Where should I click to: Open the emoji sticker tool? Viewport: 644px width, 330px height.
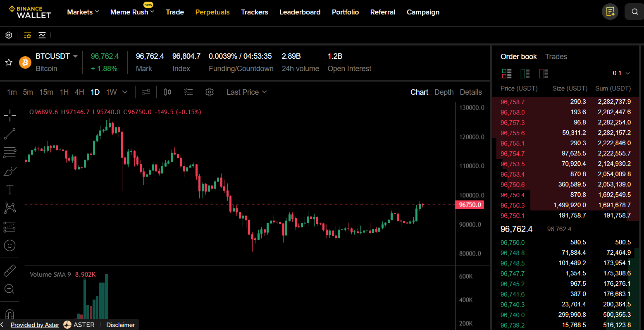[x=10, y=245]
